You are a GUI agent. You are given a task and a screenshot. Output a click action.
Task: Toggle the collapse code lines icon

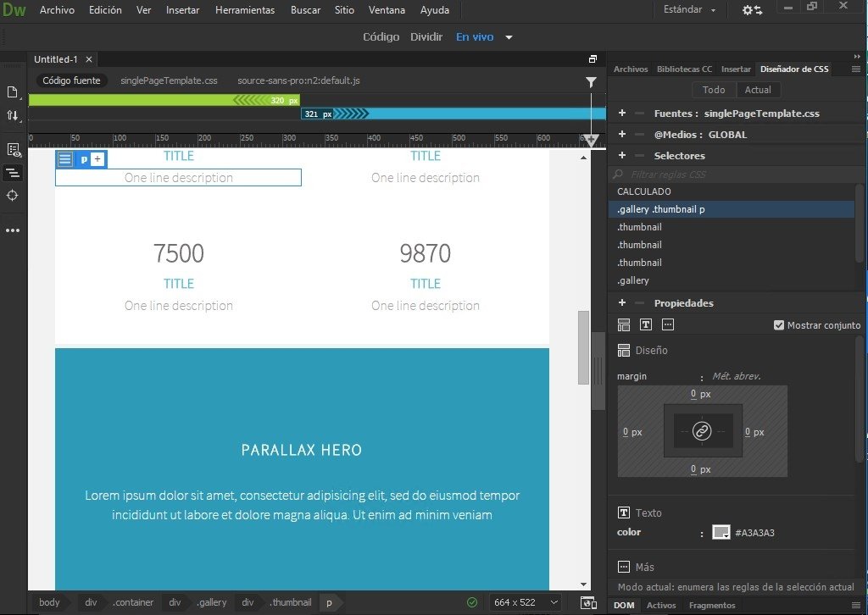(12, 173)
